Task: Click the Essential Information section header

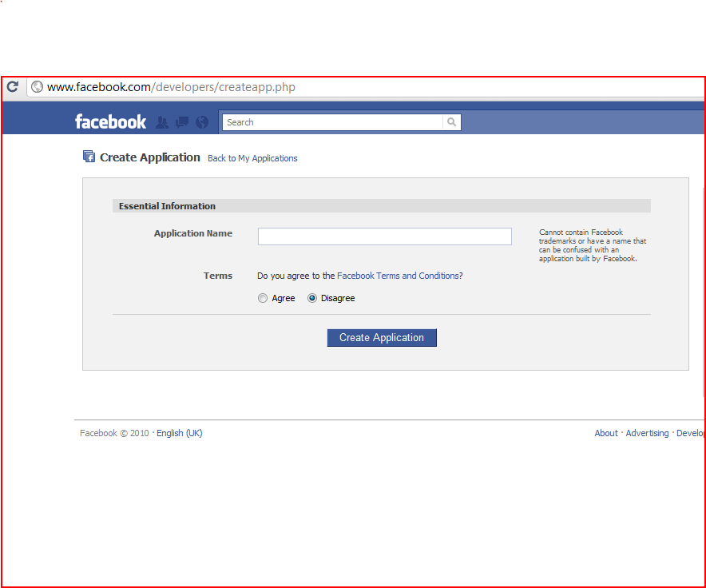Action: point(382,206)
